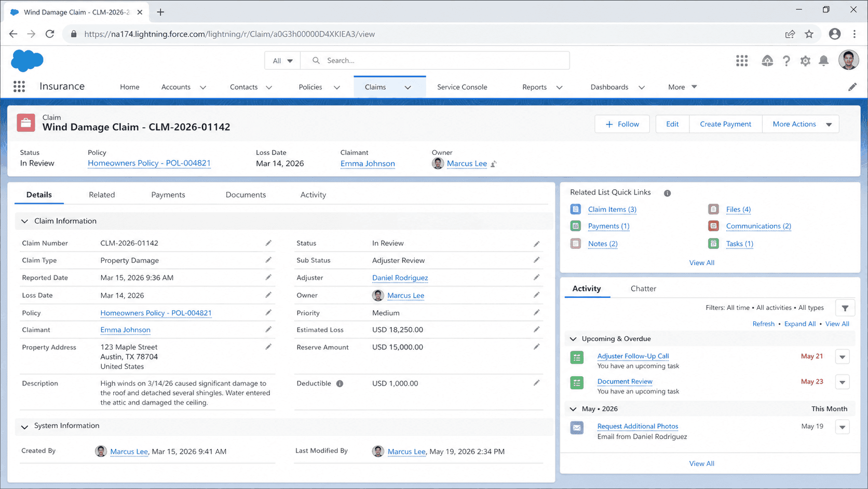
Task: Click the Create Payment button
Action: 725,124
